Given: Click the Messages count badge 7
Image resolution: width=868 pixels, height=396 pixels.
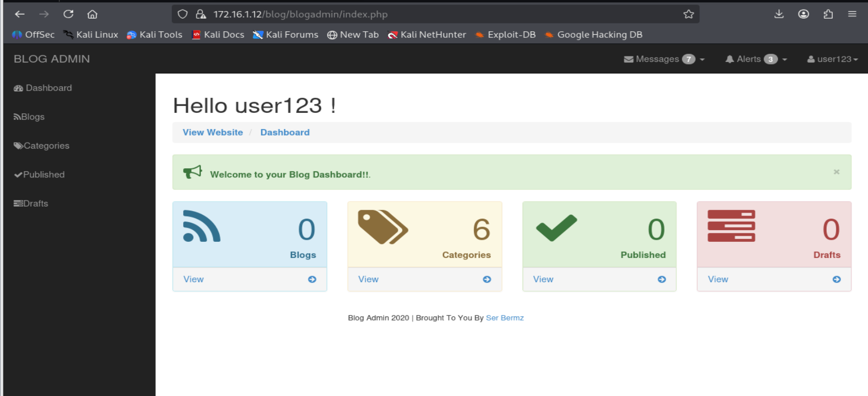Looking at the screenshot, I should pos(688,59).
